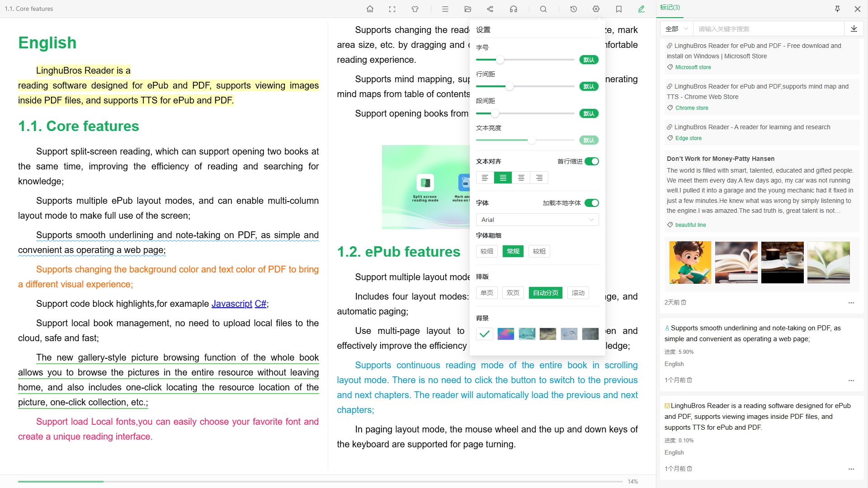Screen dimensions: 868x488
Task: Open the mind map icon
Action: [x=490, y=9]
